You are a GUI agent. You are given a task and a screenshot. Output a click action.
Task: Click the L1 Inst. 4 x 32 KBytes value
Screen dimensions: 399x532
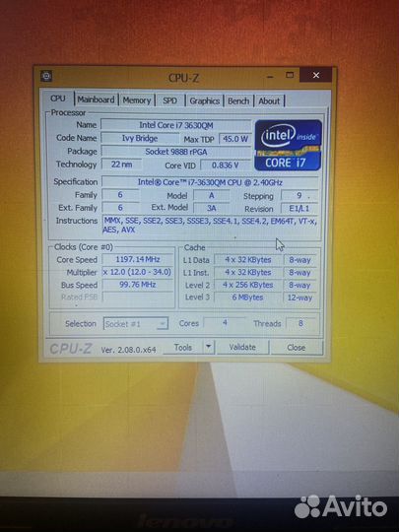247,273
